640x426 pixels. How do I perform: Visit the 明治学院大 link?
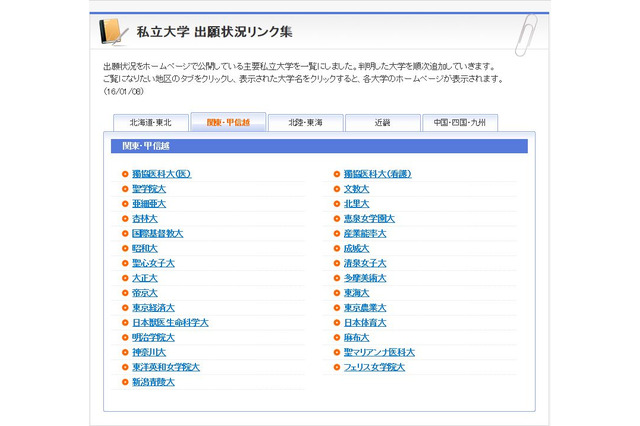click(x=153, y=337)
